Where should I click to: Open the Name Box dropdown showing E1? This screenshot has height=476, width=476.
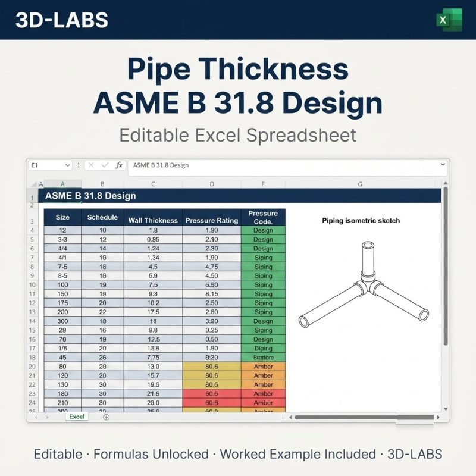click(67, 165)
